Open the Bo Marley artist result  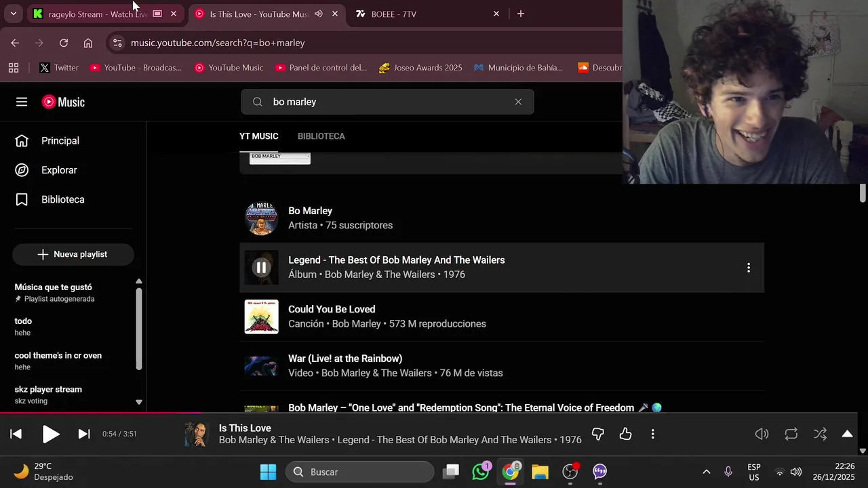click(502, 218)
